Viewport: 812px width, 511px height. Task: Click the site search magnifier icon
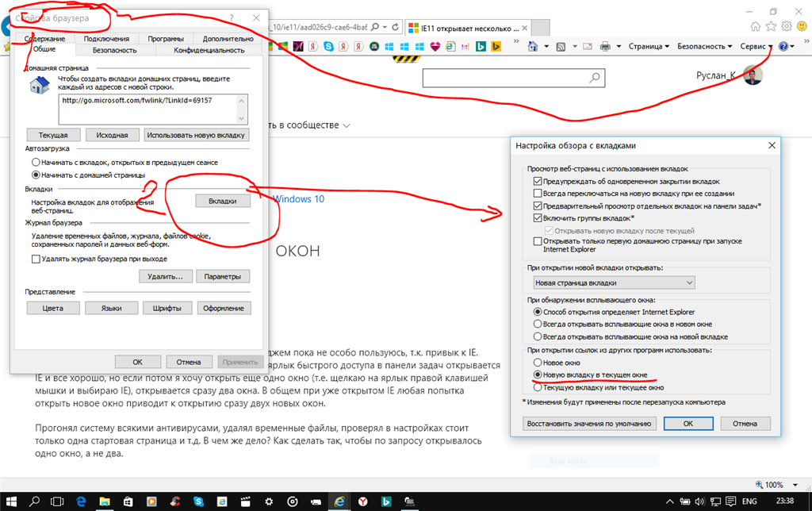tap(595, 78)
